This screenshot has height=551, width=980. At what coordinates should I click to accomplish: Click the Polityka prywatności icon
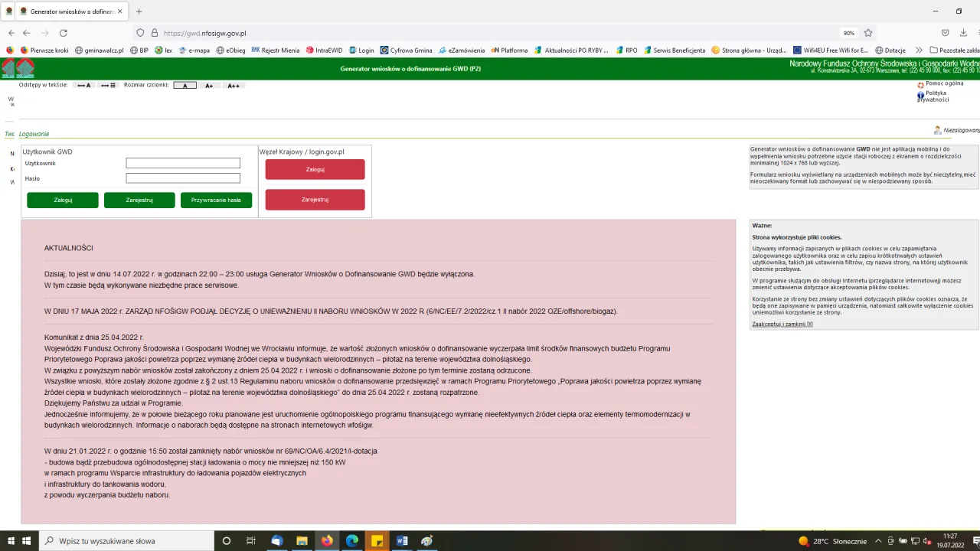pyautogui.click(x=921, y=95)
